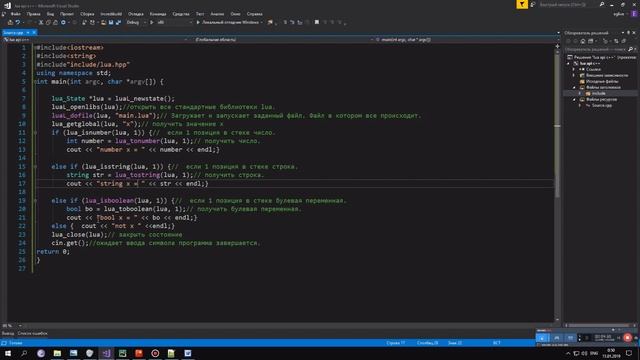The width and height of the screenshot is (640, 360).
Task: Collapse the else-if block at line 15
Action: [36, 167]
